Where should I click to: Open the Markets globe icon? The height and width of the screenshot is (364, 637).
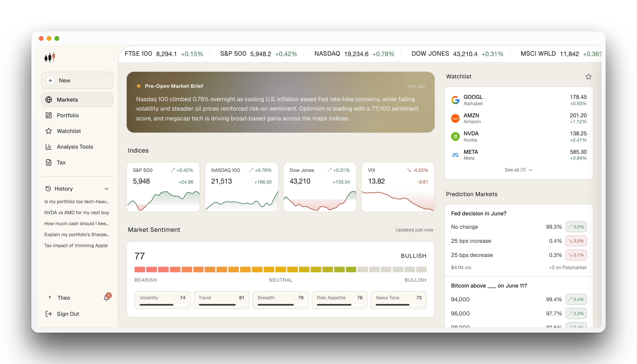(48, 100)
